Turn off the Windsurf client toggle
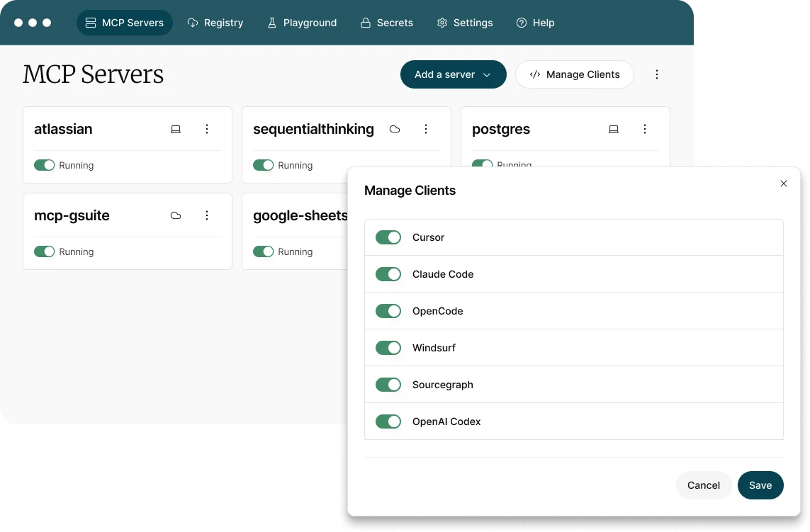The image size is (810, 532). (x=388, y=347)
